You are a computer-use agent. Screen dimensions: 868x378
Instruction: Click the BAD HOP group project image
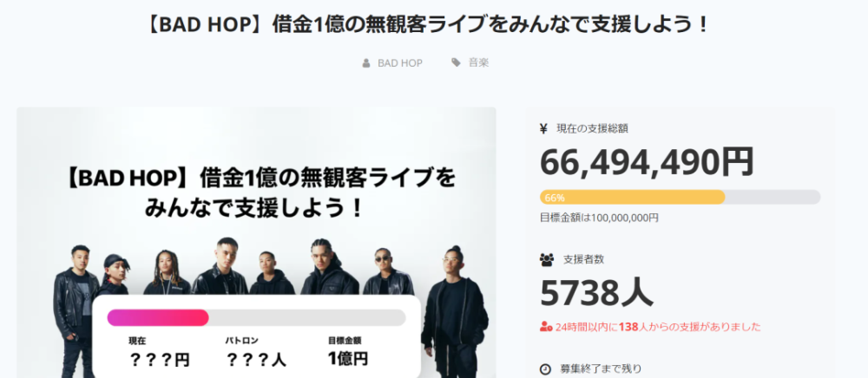256,243
